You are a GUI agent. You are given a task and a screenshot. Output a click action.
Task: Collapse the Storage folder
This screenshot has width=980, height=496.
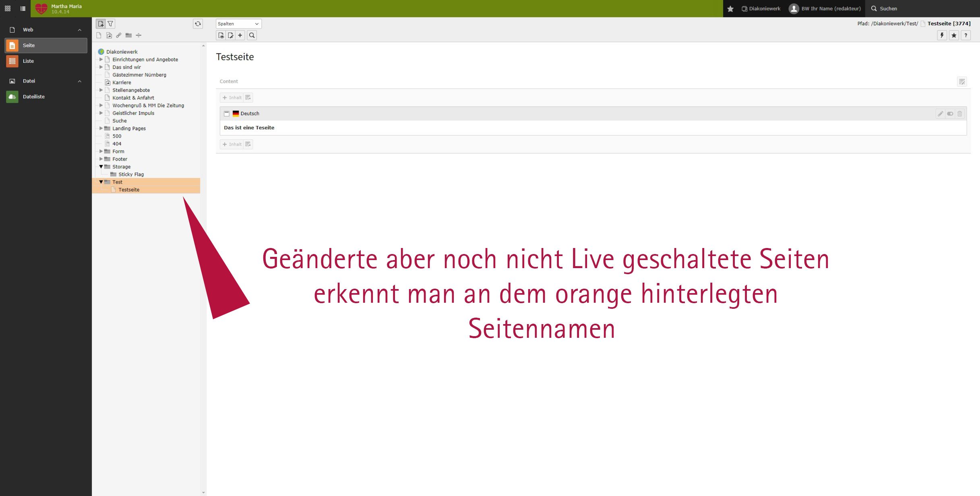click(x=101, y=167)
